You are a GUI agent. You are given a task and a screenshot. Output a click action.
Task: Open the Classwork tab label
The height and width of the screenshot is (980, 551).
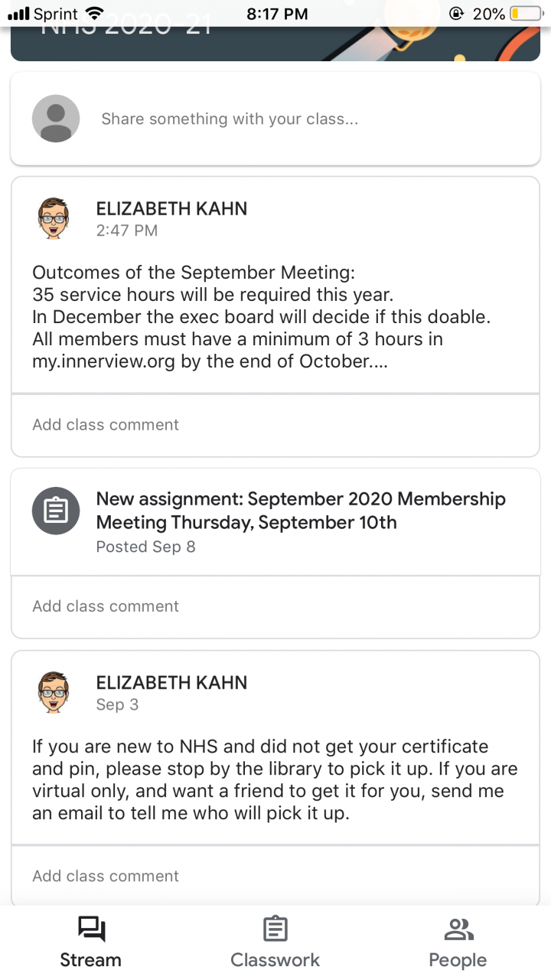click(275, 960)
